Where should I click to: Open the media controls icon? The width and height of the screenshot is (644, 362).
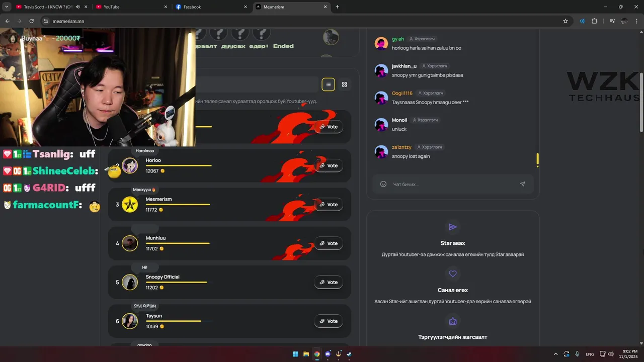[x=612, y=21]
